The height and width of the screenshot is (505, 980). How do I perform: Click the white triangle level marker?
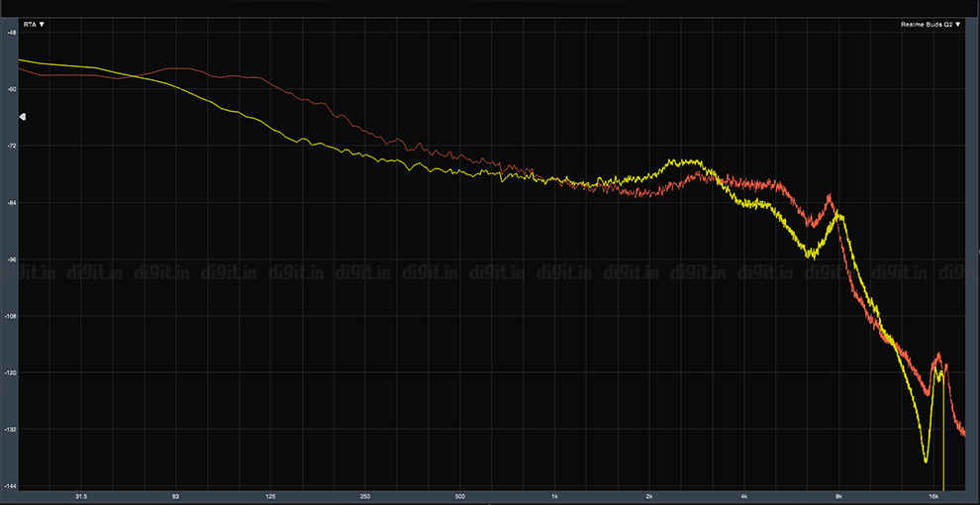(23, 117)
